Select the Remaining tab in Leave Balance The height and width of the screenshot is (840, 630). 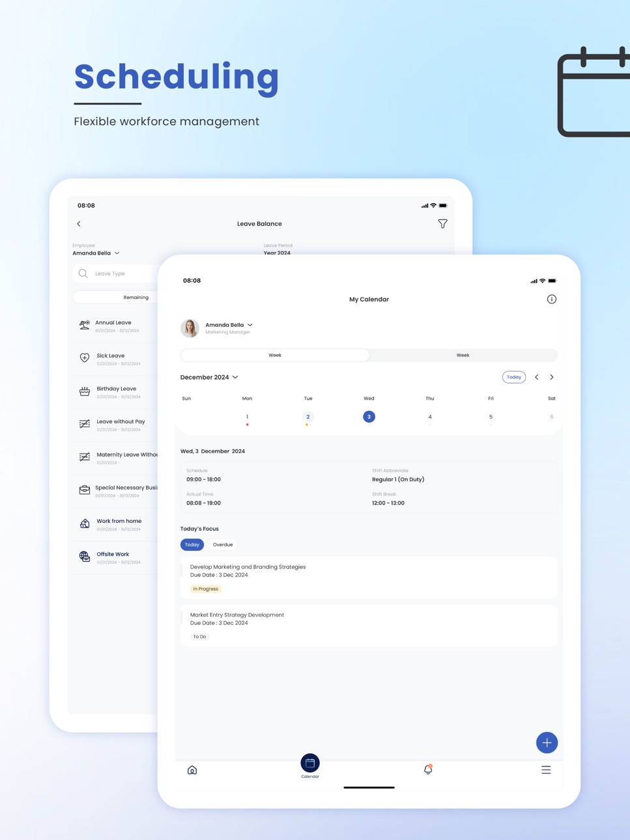(136, 298)
